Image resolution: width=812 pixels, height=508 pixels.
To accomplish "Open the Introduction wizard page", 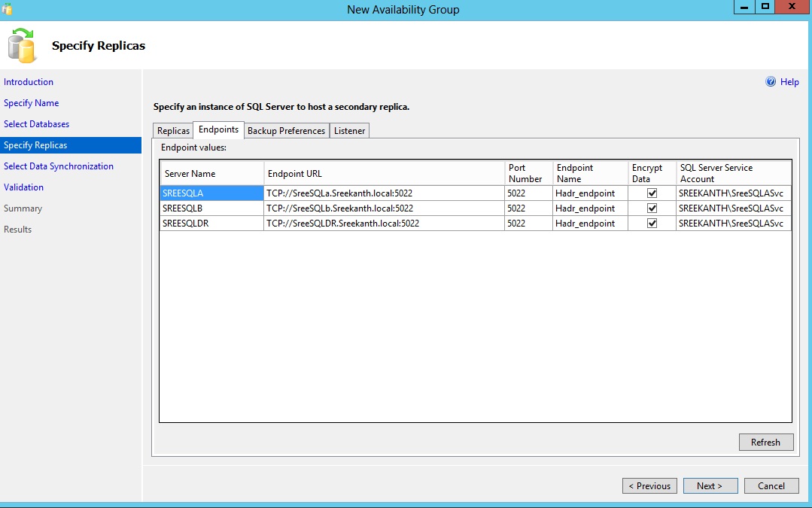I will (29, 82).
